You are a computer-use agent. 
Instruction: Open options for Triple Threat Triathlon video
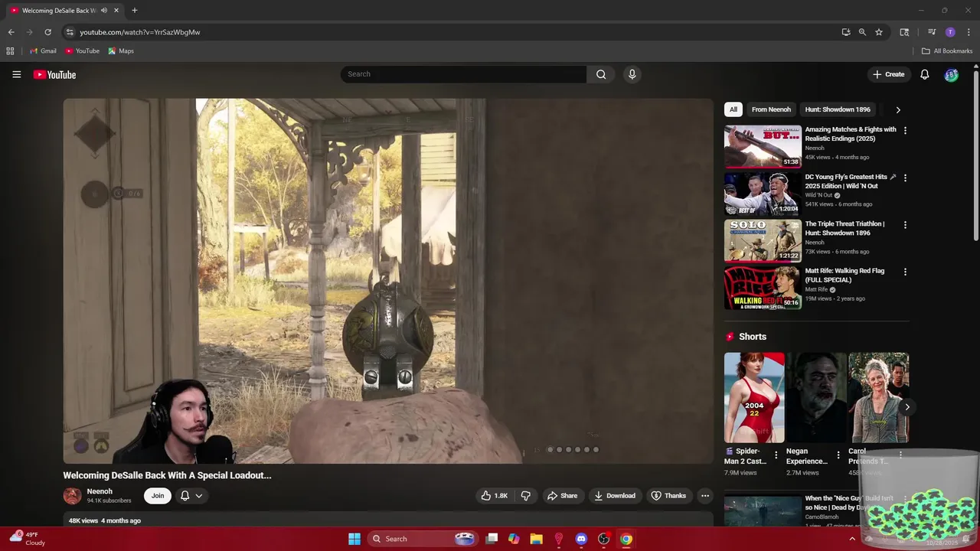(905, 225)
